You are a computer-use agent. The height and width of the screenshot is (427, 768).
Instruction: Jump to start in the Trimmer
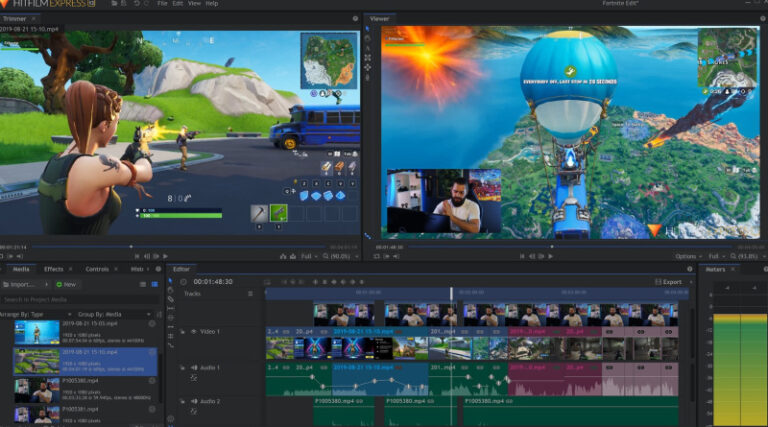coord(137,256)
